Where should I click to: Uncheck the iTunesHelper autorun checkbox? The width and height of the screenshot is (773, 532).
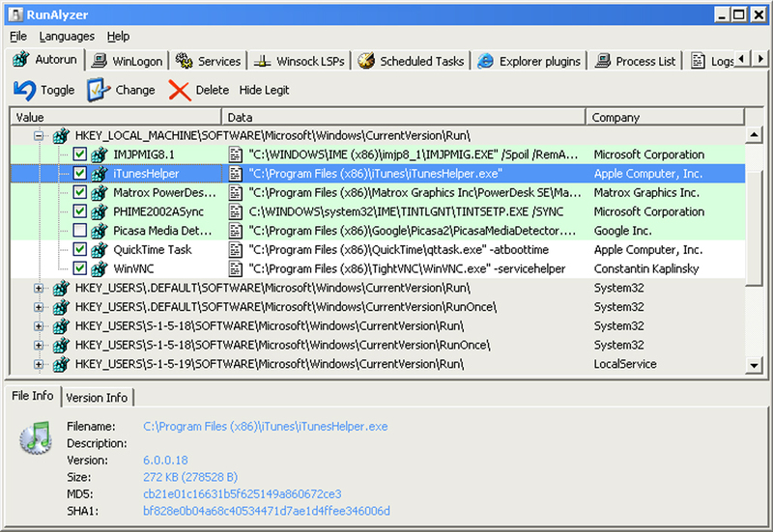coord(80,174)
